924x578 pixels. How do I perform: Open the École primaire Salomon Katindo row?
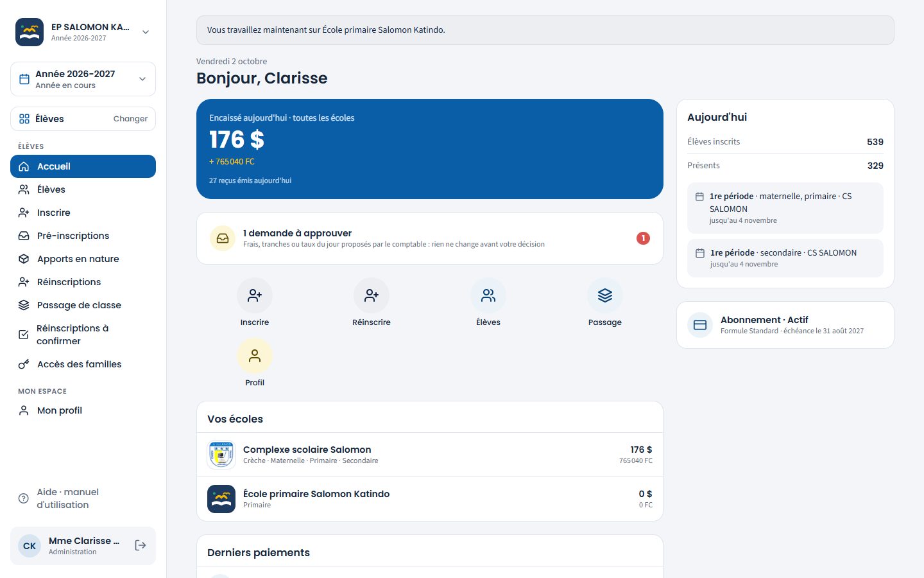coord(430,499)
